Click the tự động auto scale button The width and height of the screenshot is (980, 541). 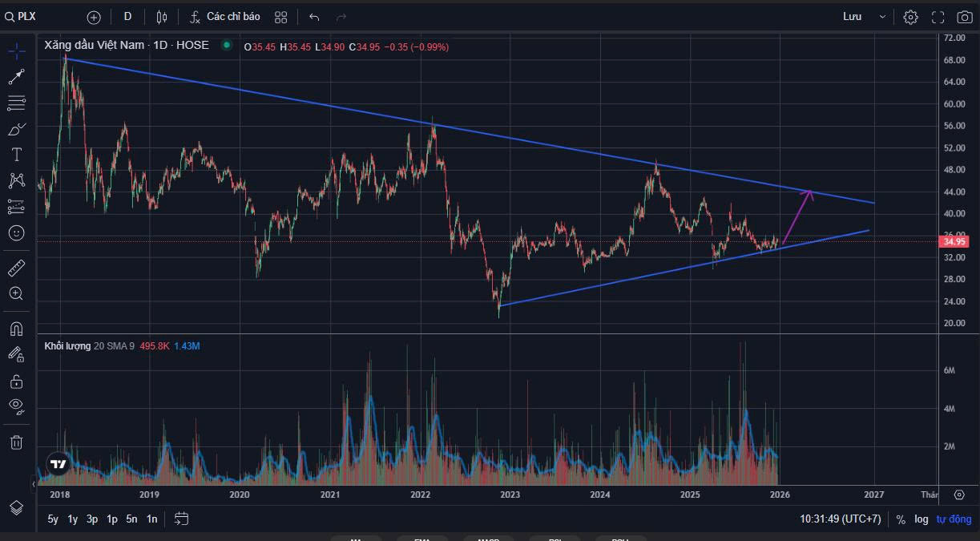point(954,519)
